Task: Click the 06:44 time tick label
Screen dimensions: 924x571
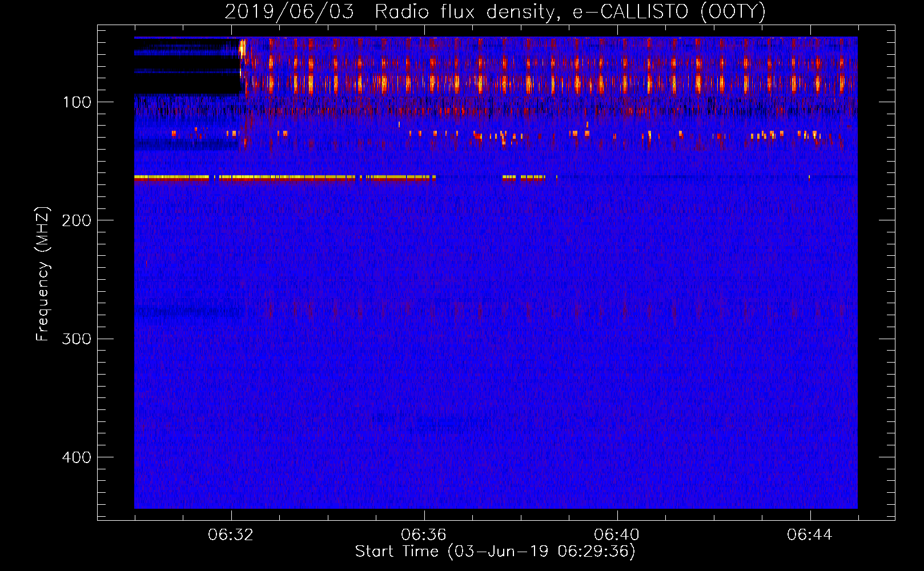Action: pyautogui.click(x=810, y=535)
